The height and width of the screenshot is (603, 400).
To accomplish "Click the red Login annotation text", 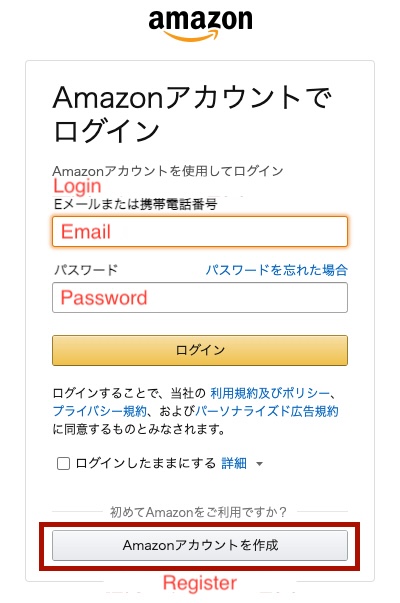I will pyautogui.click(x=77, y=186).
